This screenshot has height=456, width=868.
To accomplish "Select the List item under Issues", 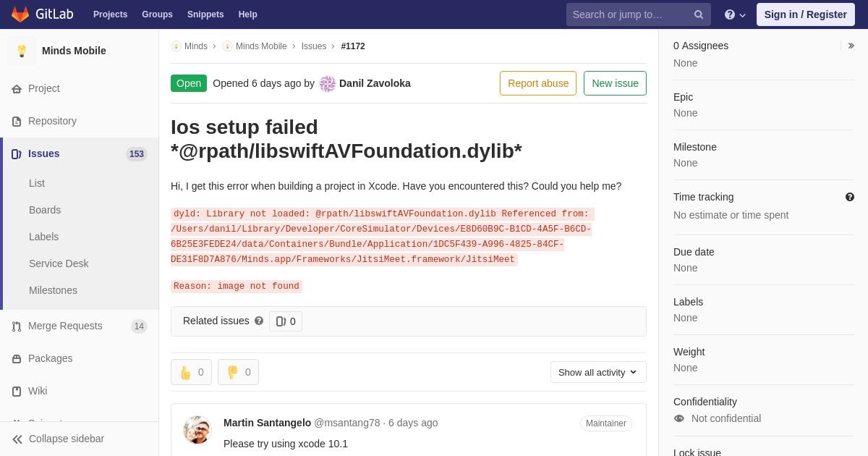I will (37, 183).
